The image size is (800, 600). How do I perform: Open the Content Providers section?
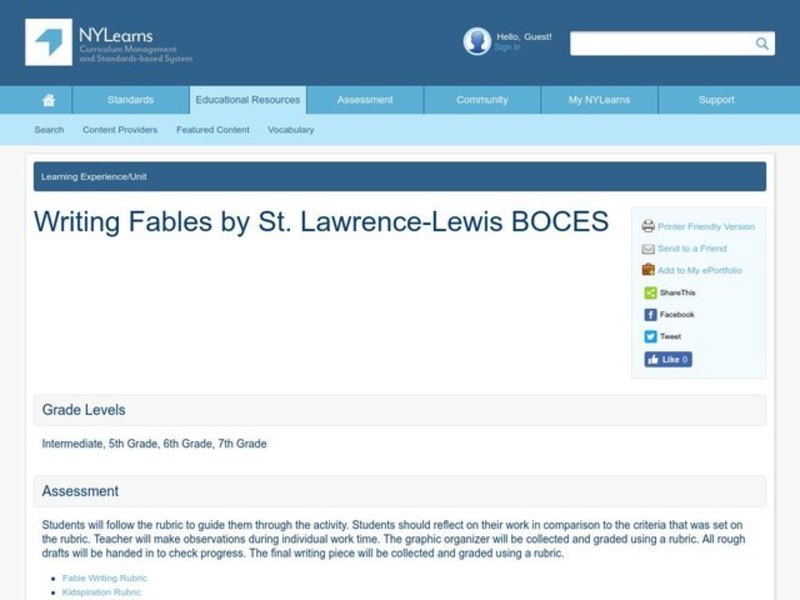click(120, 130)
